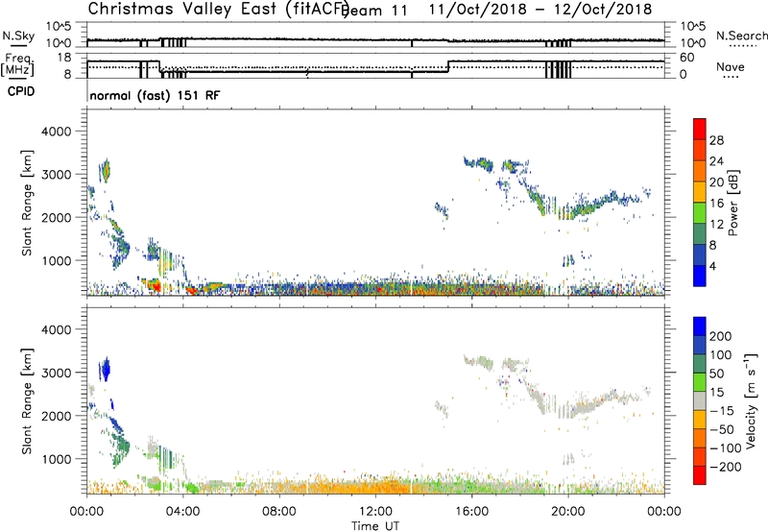Pick the gray segment of Velocity colorbar
Image resolution: width=768 pixels, height=532 pixels.
[x=700, y=400]
